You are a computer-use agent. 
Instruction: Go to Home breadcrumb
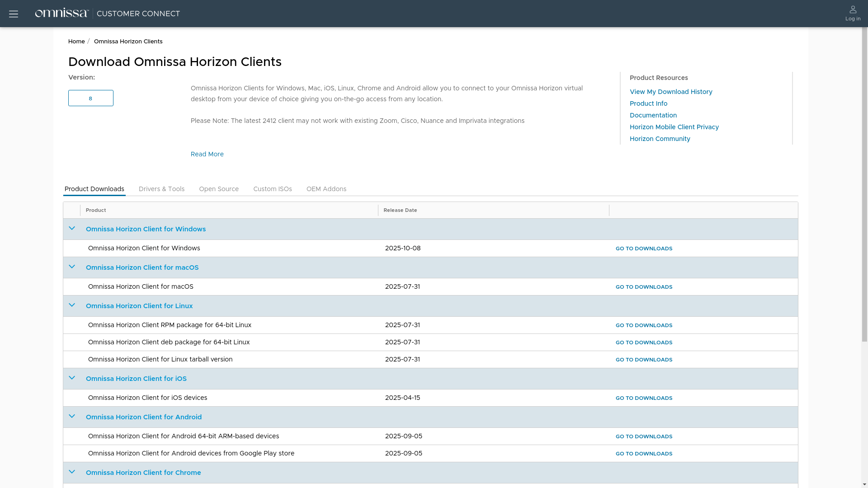(x=76, y=41)
